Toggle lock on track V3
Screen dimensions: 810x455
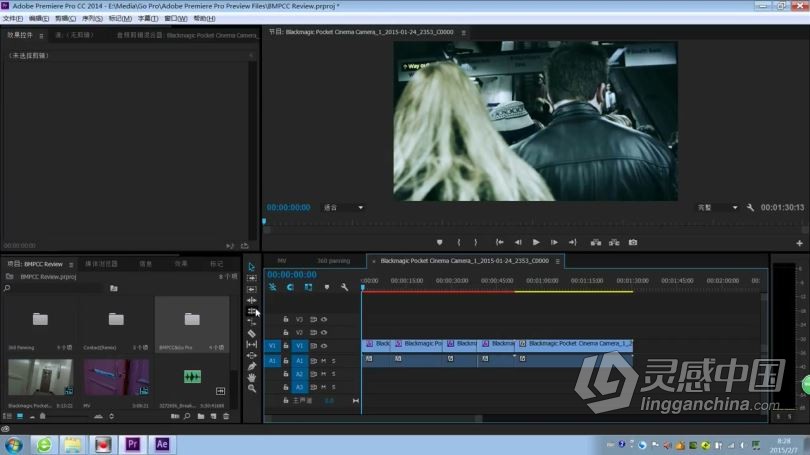tap(286, 320)
